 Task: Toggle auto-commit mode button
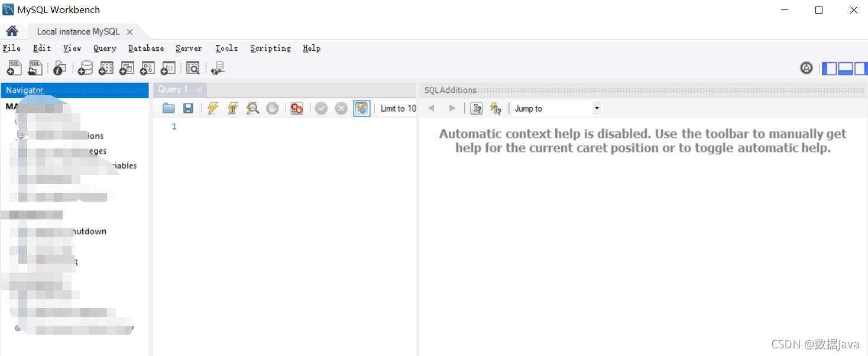tap(361, 108)
